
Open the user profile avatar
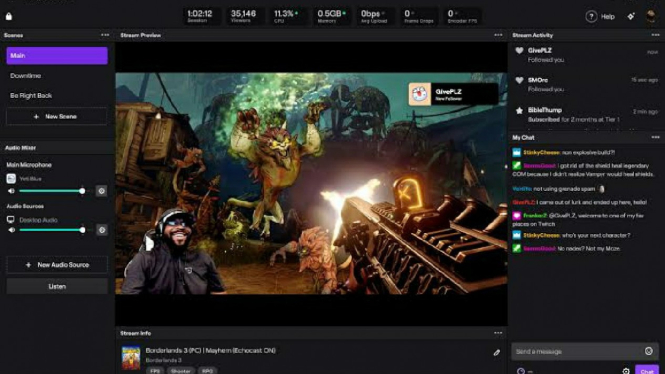coord(651,16)
